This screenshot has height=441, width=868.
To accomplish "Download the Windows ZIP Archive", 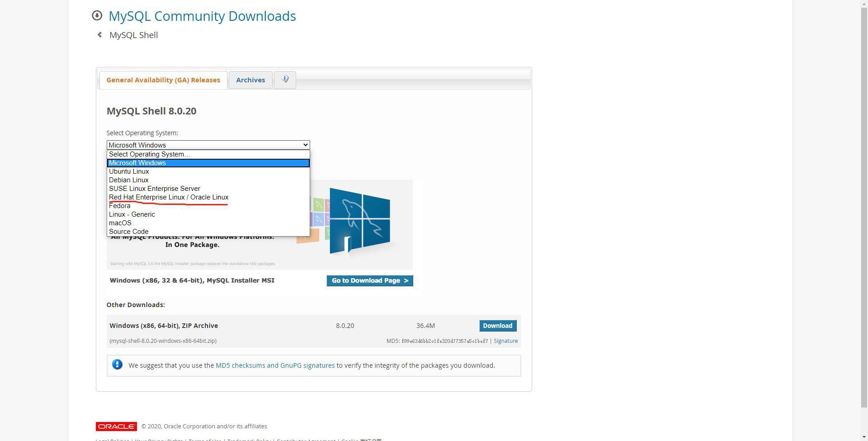I will pyautogui.click(x=498, y=326).
